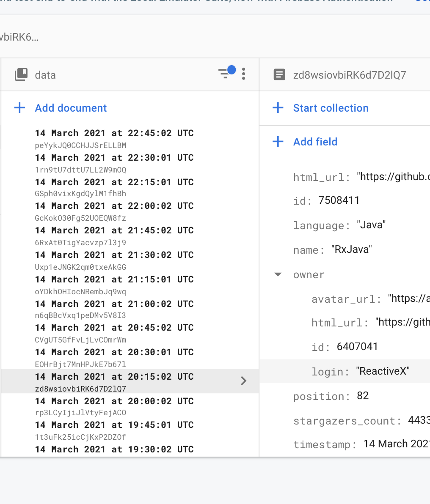Viewport: 430px width, 504px height.
Task: Open the three-dot menu for data collection
Action: click(x=244, y=74)
